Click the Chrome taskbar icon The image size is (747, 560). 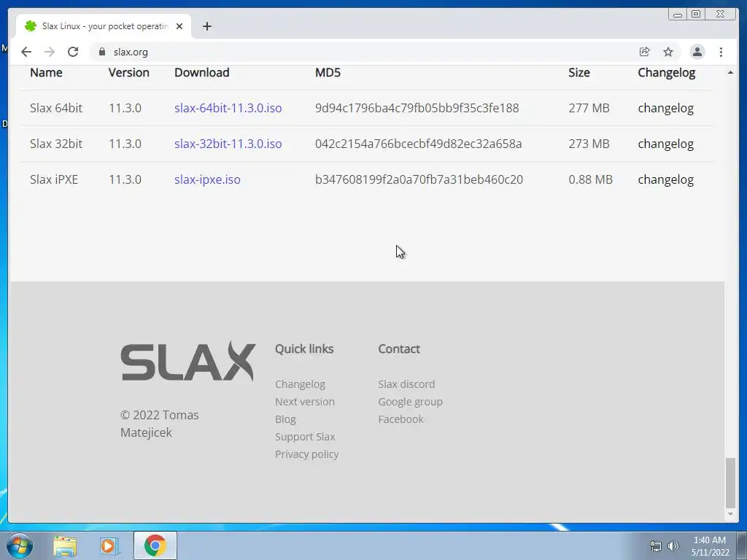point(155,545)
